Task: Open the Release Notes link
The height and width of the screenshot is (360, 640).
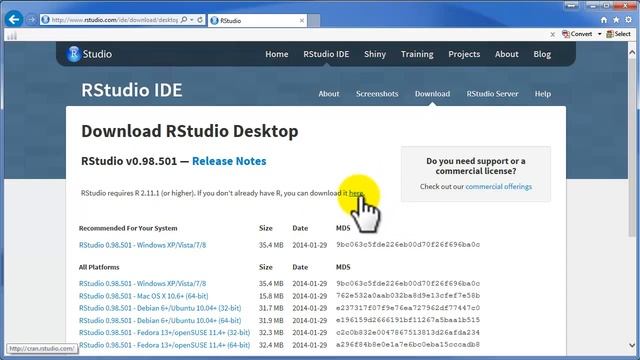Action: [x=229, y=161]
